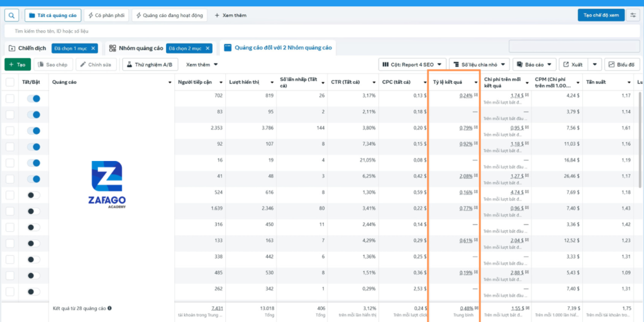Click the 21,05% CTR cell
This screenshot has height=322, width=644.
[x=367, y=160]
